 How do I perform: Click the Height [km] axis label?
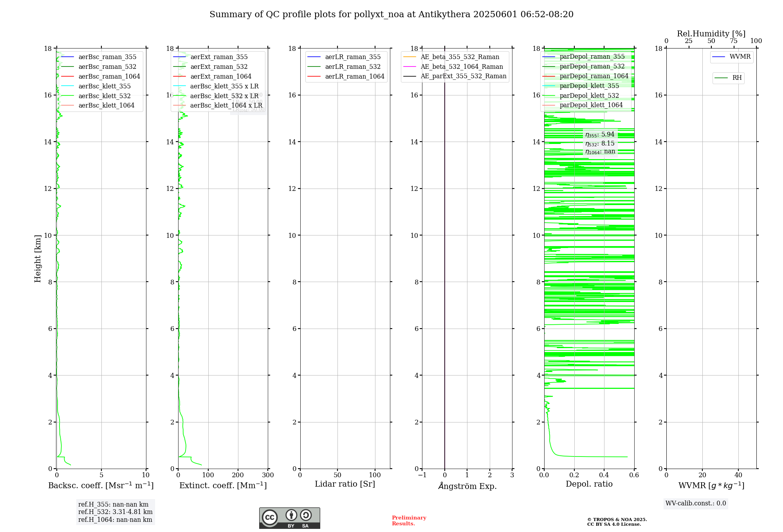38,258
